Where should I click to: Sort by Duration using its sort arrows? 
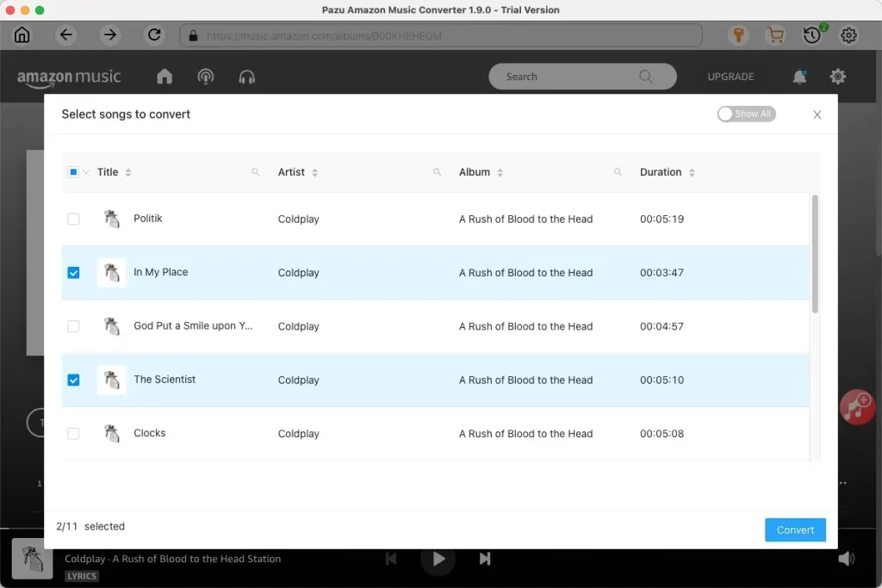[x=693, y=171]
